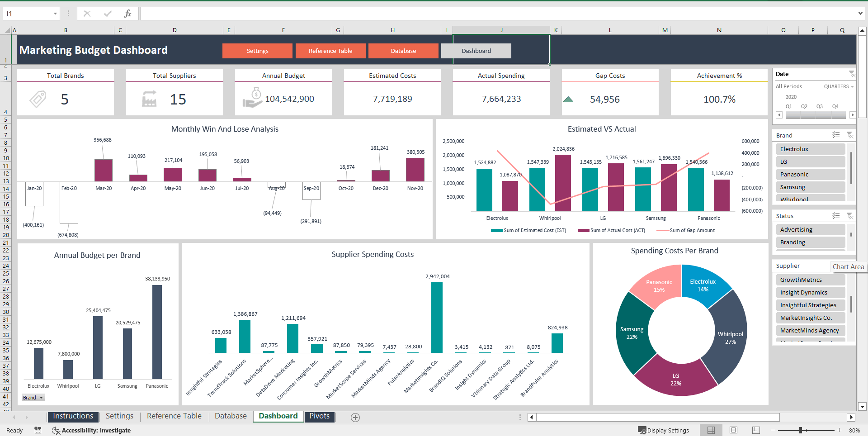The height and width of the screenshot is (437, 868).
Task: Select Panasonic in the Brand slicer
Action: 811,174
